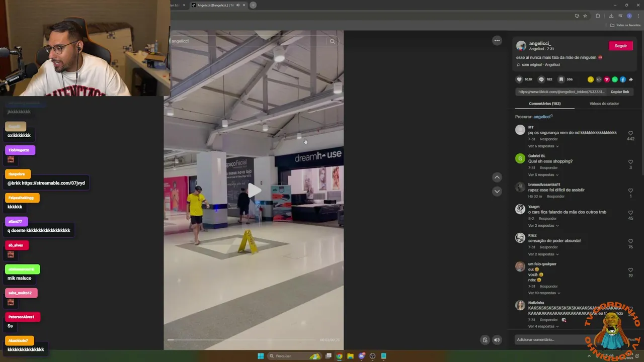This screenshot has height=362, width=644.
Task: Expand "Ver 2 respostas" under Yaagm's comment
Action: click(543, 226)
